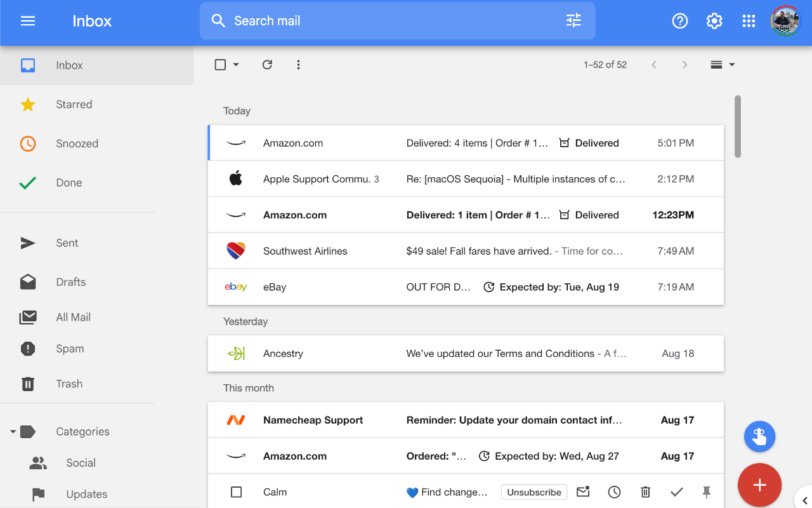Open the account profile picture

(786, 21)
